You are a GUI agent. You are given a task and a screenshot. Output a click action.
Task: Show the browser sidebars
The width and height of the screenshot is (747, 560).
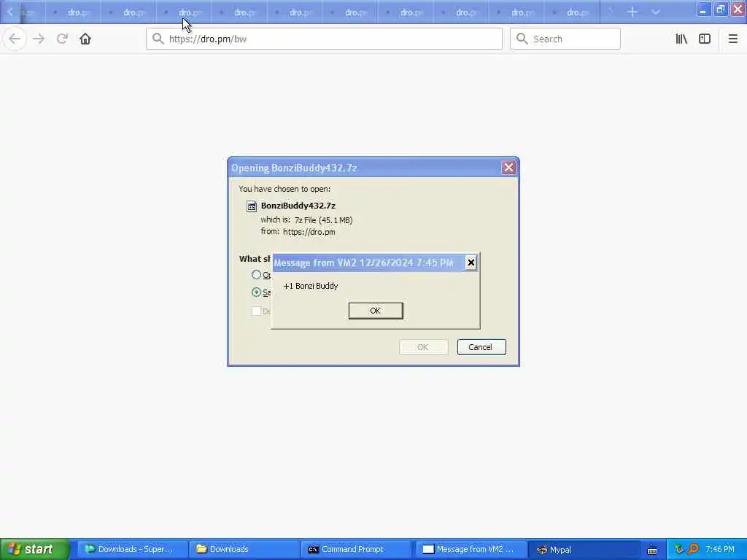pos(705,39)
